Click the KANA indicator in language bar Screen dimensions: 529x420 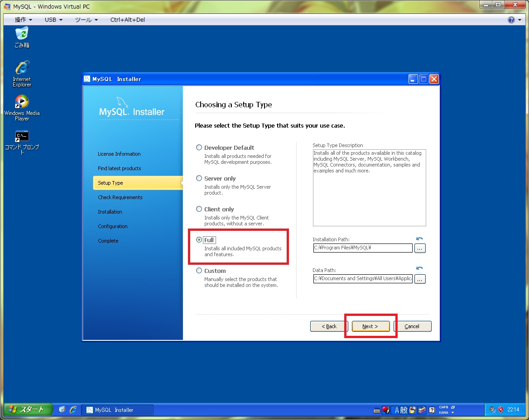[x=444, y=413]
